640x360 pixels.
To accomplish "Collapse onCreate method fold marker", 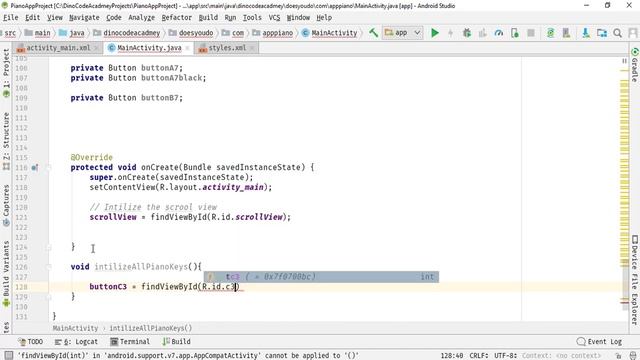I will (x=49, y=167).
